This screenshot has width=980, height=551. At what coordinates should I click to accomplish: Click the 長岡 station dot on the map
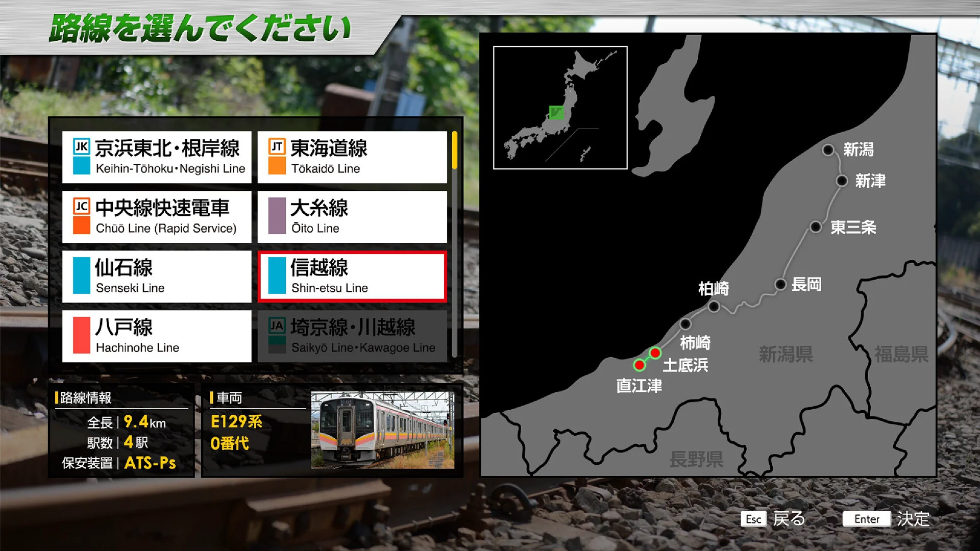click(x=781, y=285)
